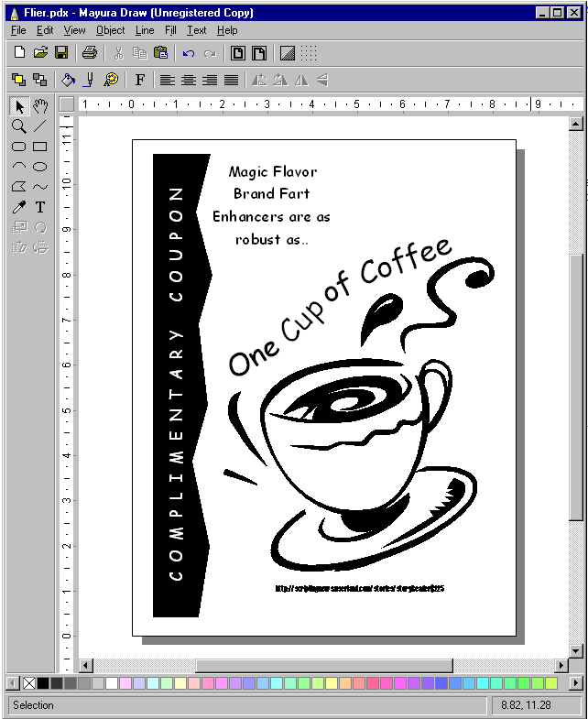The width and height of the screenshot is (588, 719).
Task: Open the View menu
Action: coord(74,30)
